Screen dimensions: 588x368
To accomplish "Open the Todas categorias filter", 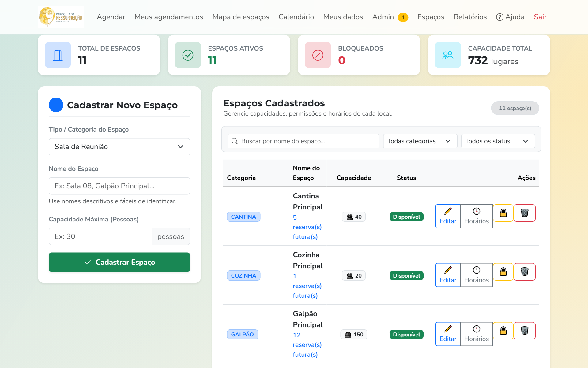I will click(420, 141).
